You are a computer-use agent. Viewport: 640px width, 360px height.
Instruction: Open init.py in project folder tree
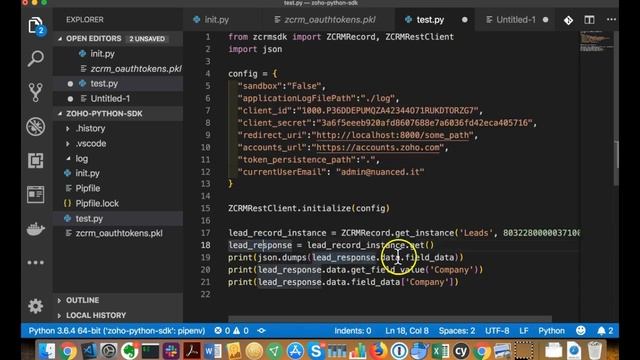[118, 173]
